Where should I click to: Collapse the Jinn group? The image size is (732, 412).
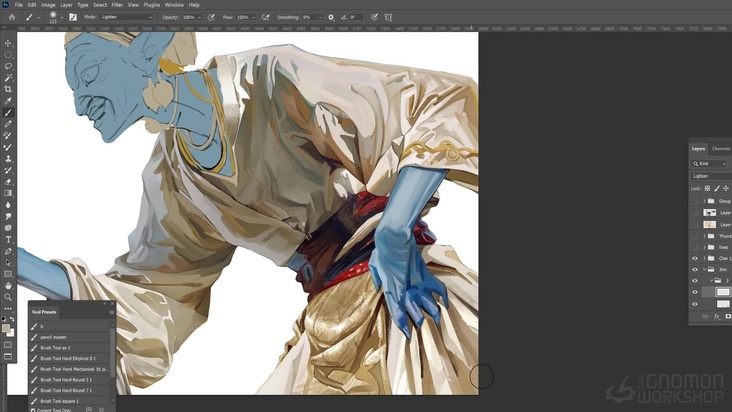704,269
